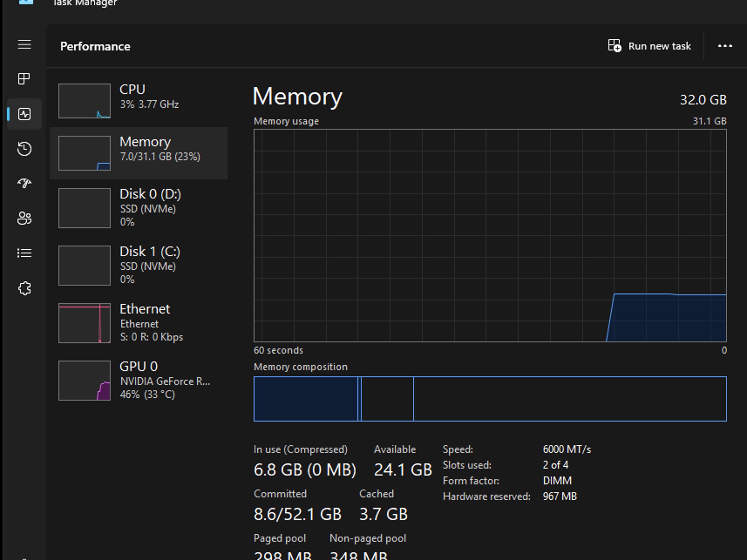Click the S: 0 R: 0 Kbps reading
Viewport: 747px width, 560px height.
coord(152,337)
